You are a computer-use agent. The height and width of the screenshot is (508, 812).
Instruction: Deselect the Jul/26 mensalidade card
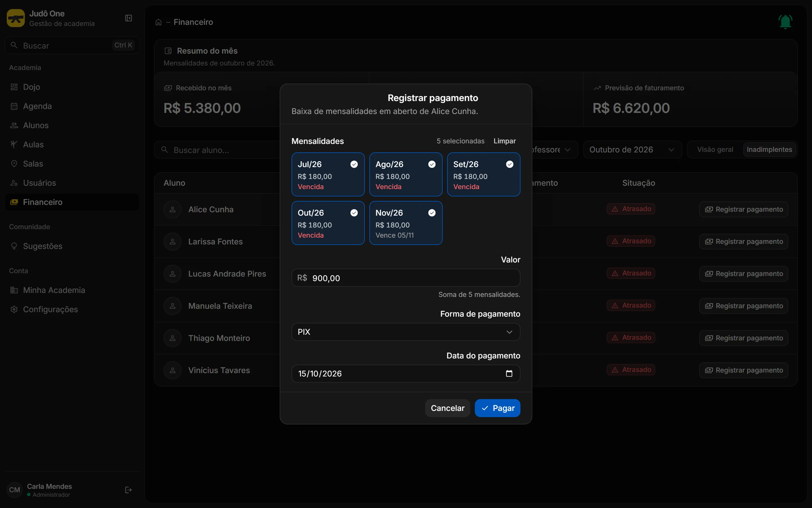[328, 174]
